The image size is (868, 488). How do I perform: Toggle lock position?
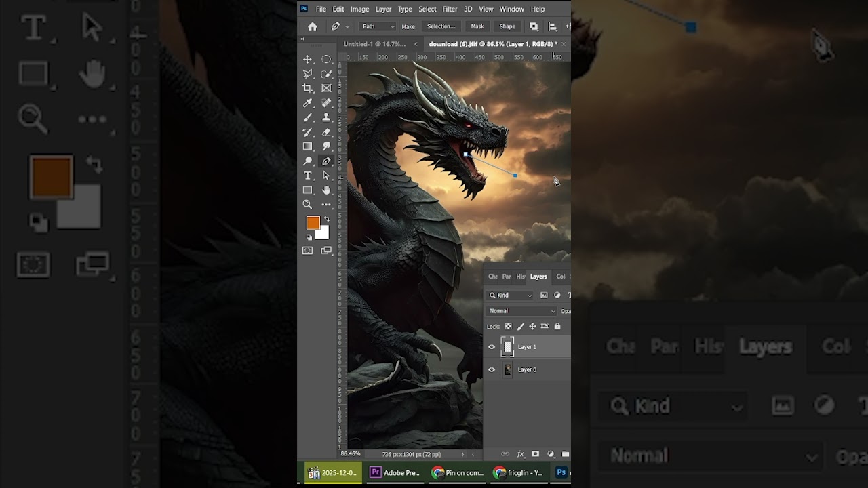[532, 327]
